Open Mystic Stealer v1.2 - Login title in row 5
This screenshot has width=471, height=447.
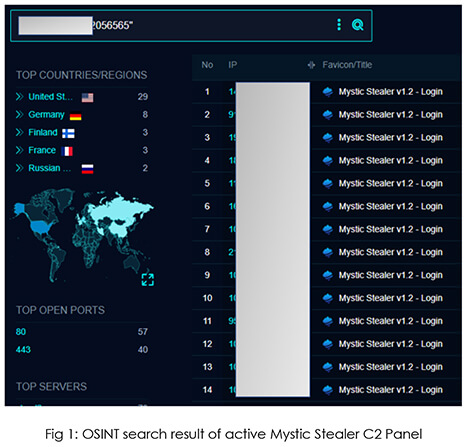pyautogui.click(x=391, y=183)
